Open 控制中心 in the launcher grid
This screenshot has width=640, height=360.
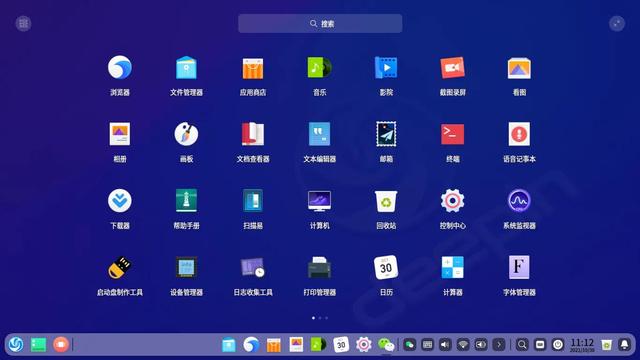[x=453, y=201]
